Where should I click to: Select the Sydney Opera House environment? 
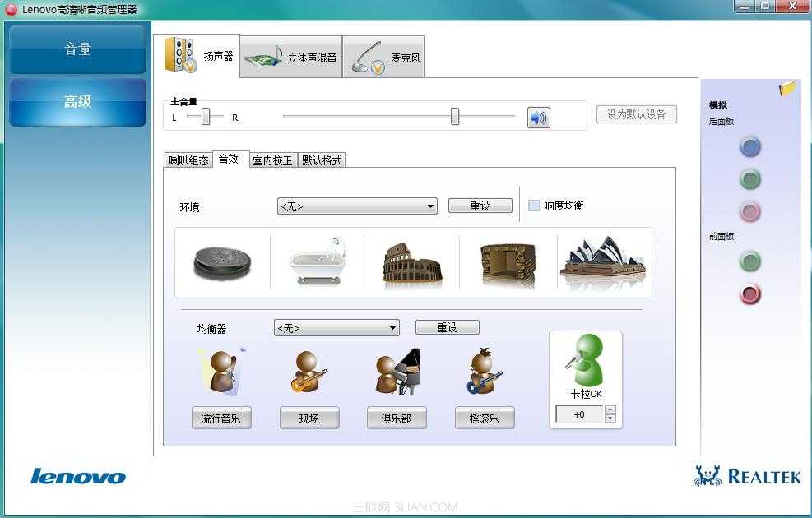603,261
